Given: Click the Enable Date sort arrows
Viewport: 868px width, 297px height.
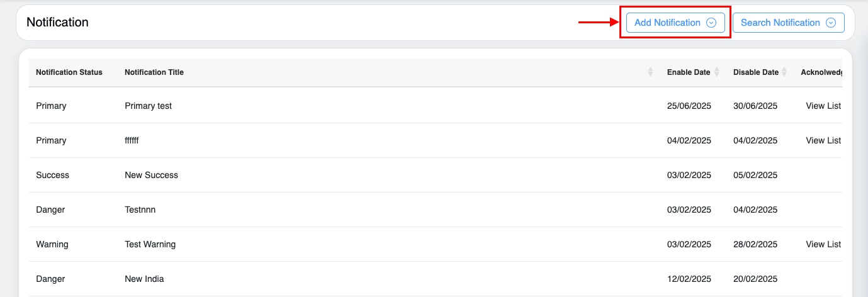Looking at the screenshot, I should click(x=717, y=72).
